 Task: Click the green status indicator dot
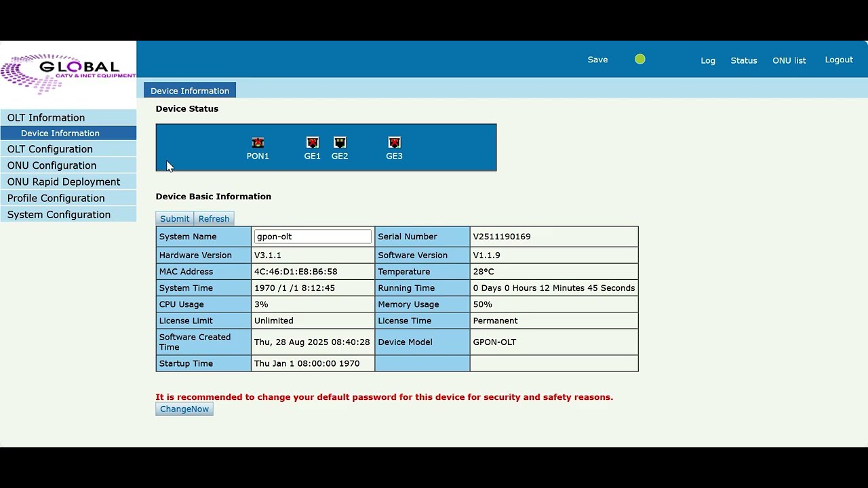(640, 60)
